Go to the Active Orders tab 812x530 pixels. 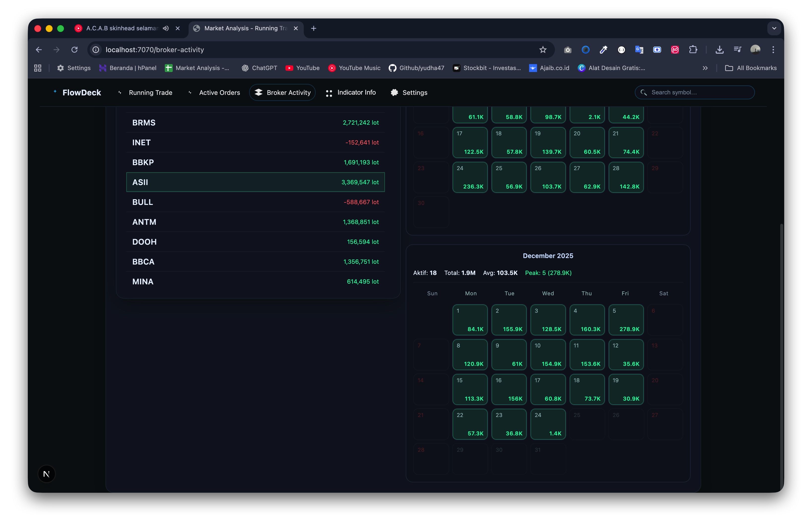tap(219, 93)
